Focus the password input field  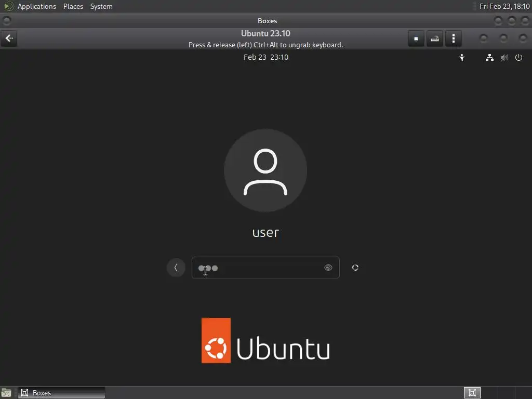coord(265,268)
